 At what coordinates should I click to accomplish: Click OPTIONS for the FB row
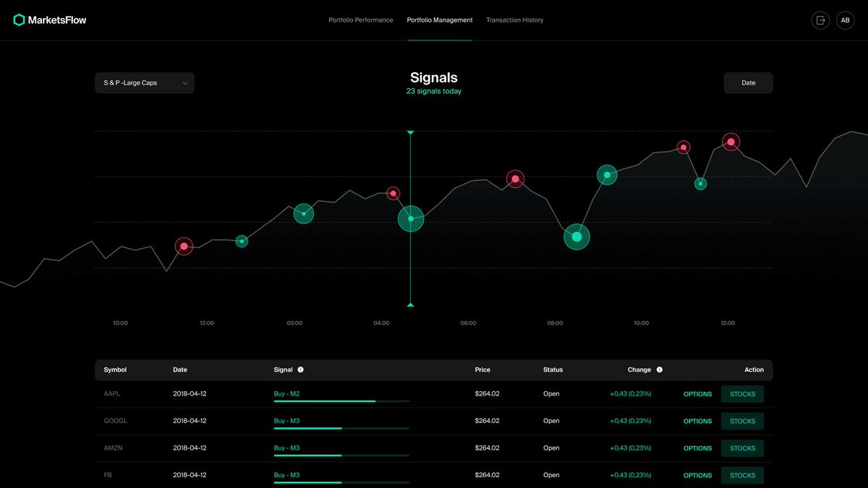697,476
